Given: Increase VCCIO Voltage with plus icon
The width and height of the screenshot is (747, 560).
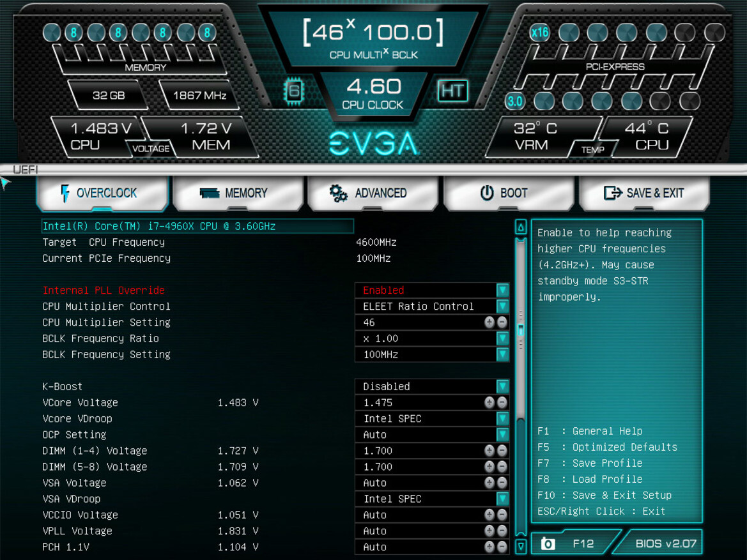Looking at the screenshot, I should 489,515.
